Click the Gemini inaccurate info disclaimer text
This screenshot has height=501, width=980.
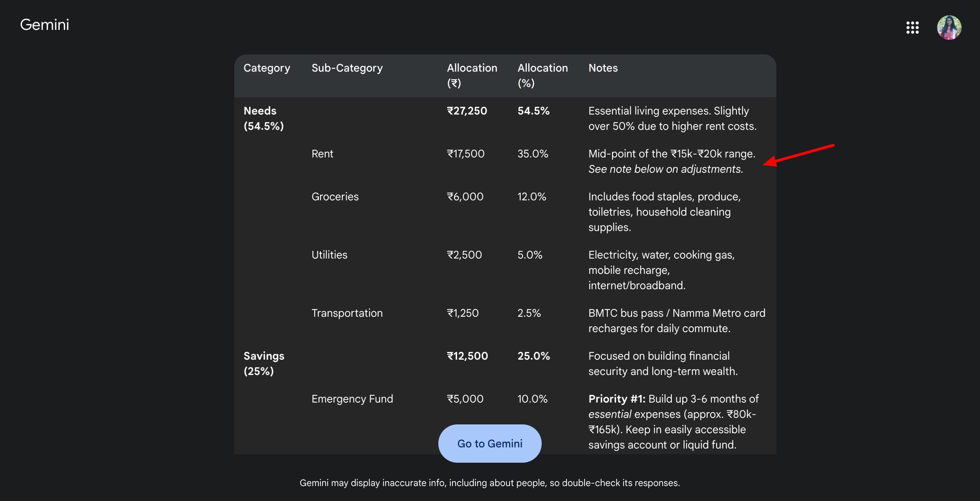tap(489, 483)
